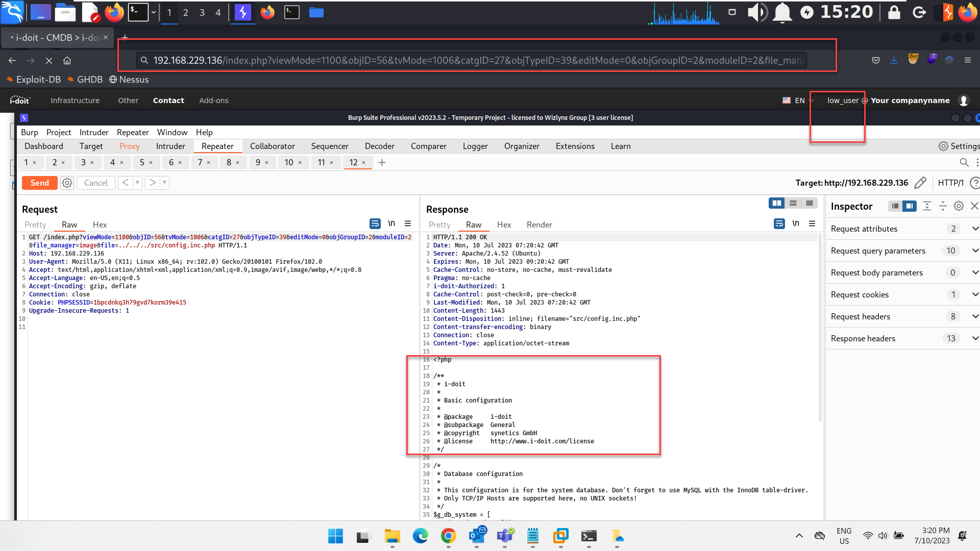Viewport: 980px width, 551px height.
Task: Open the terminal launcher dropdown arrow in Kali panel
Action: point(153,12)
